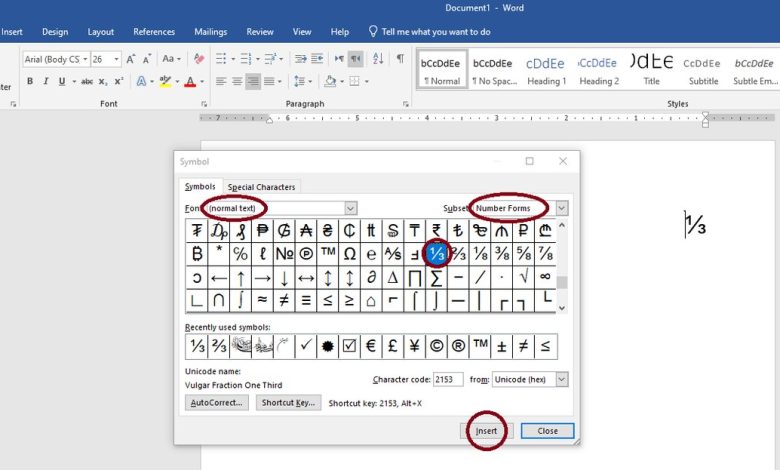This screenshot has width=780, height=470.
Task: Open the Font dropdown in Symbol dialog
Action: [x=351, y=208]
